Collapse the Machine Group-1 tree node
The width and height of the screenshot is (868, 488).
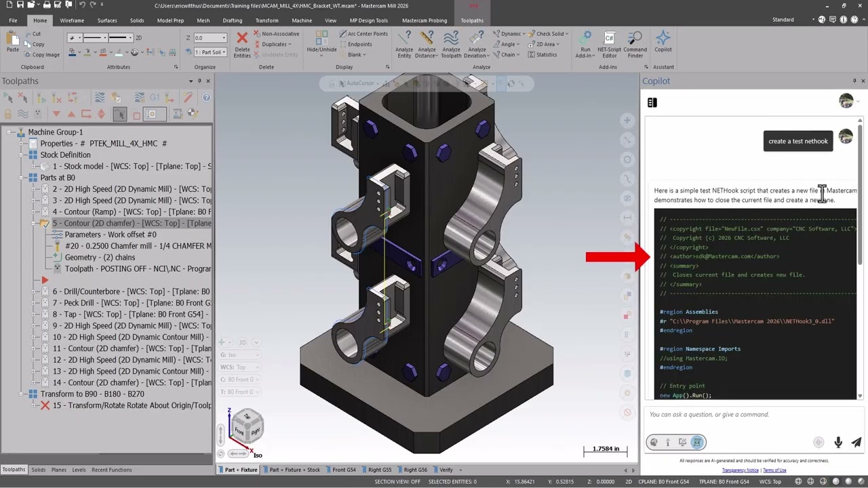tap(10, 132)
